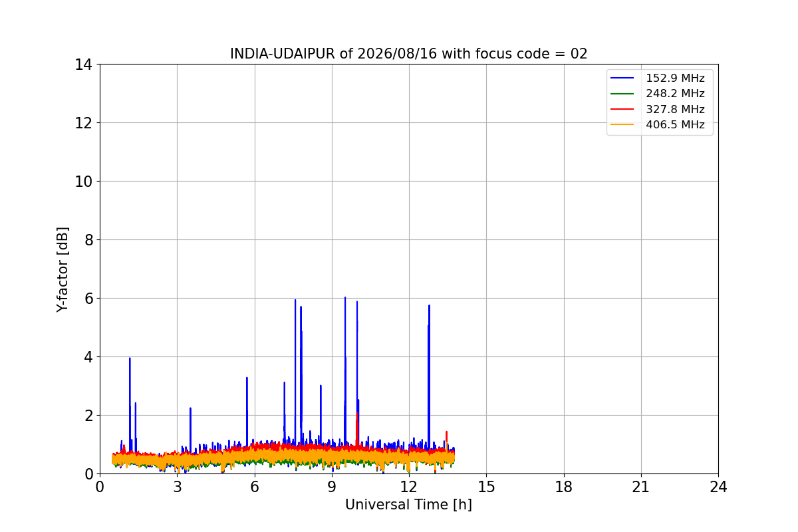Click the x-axis tick label 12

point(409,487)
